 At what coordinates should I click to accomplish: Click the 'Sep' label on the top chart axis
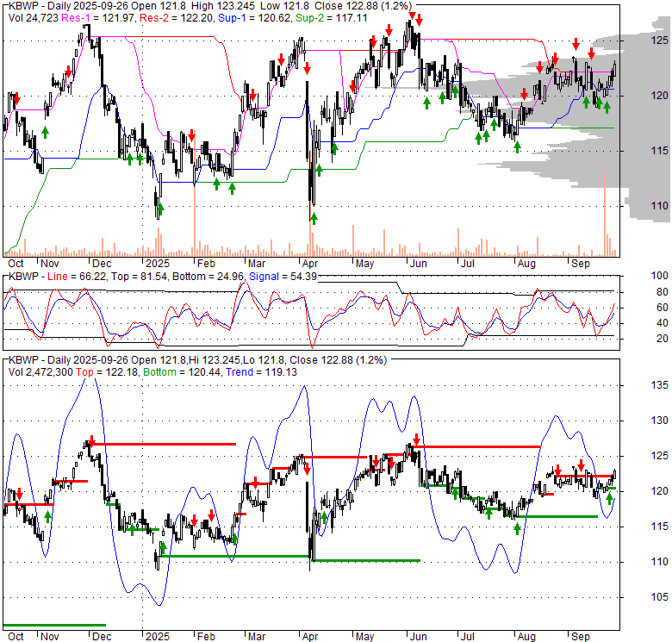point(581,264)
